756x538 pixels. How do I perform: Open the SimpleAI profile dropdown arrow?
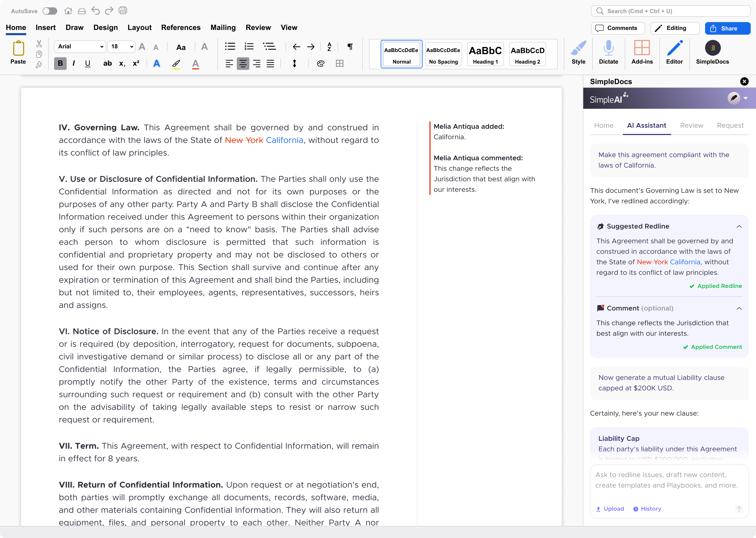[745, 99]
